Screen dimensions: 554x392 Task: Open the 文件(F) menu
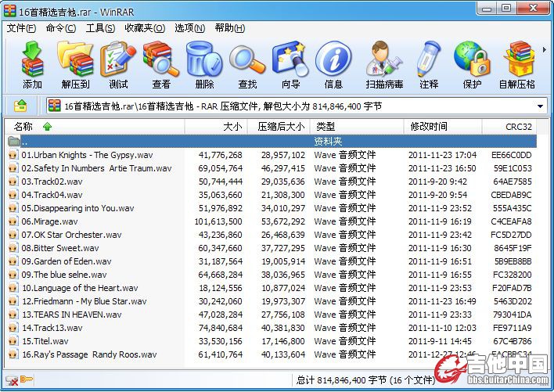tap(21, 28)
